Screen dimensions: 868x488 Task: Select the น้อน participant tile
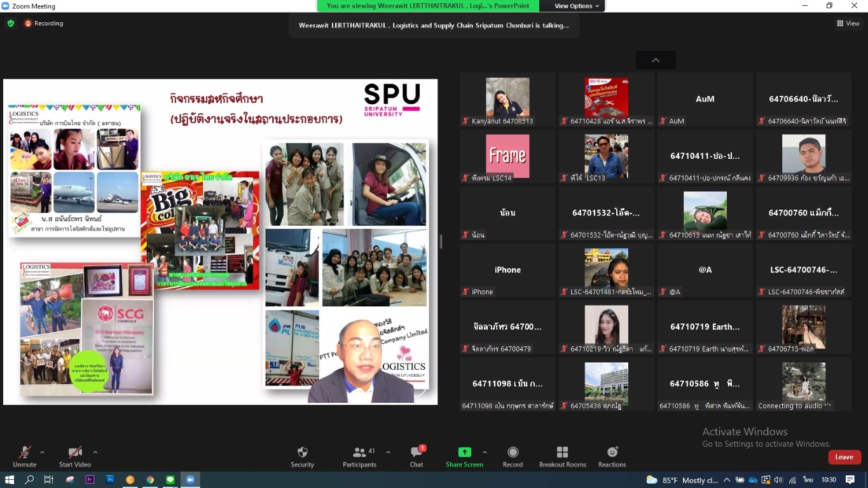click(x=507, y=213)
